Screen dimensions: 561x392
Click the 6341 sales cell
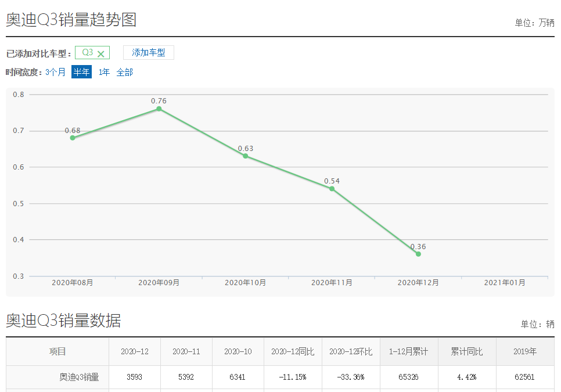(238, 377)
